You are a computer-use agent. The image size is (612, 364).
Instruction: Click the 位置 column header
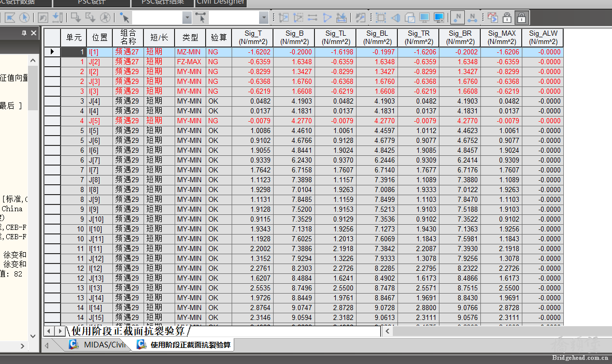pyautogui.click(x=99, y=37)
